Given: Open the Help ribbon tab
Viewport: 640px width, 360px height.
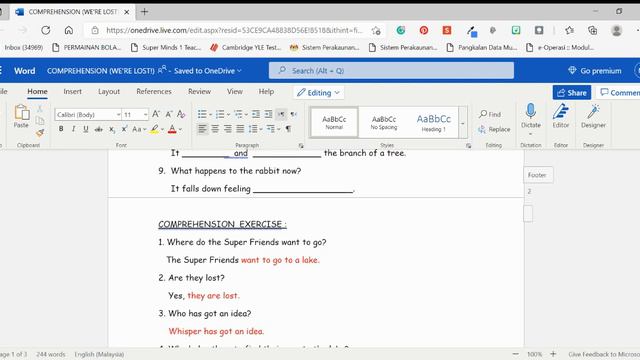Looking at the screenshot, I should tap(266, 91).
